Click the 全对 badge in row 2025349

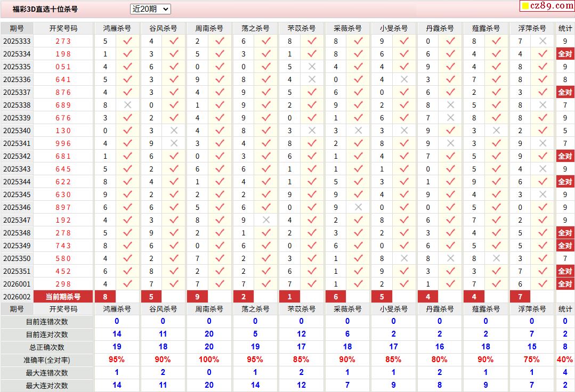(565, 246)
